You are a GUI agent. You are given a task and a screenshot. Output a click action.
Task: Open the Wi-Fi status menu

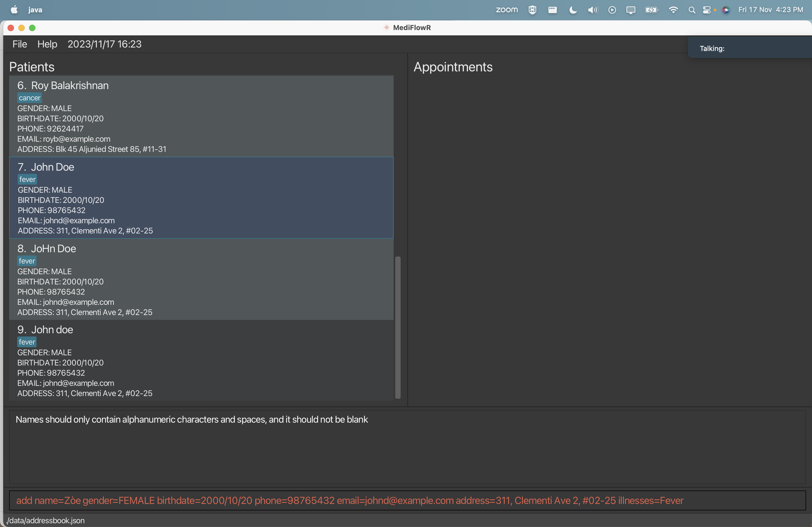pos(673,10)
